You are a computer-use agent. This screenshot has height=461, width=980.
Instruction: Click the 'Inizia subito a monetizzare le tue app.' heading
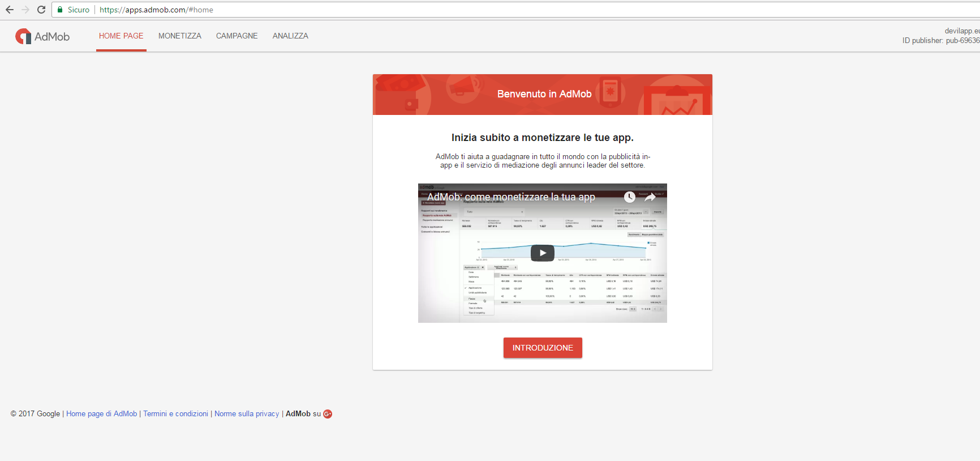pyautogui.click(x=543, y=138)
